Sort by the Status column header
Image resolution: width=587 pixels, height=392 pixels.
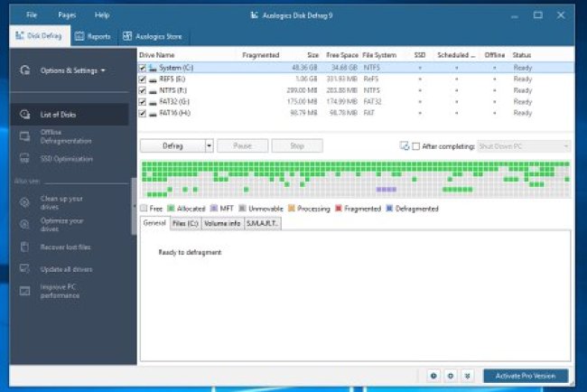pyautogui.click(x=521, y=55)
